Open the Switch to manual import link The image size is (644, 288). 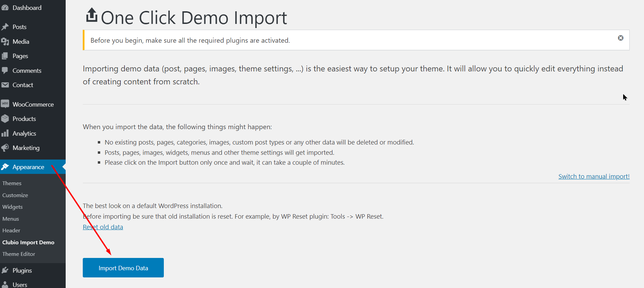(594, 176)
